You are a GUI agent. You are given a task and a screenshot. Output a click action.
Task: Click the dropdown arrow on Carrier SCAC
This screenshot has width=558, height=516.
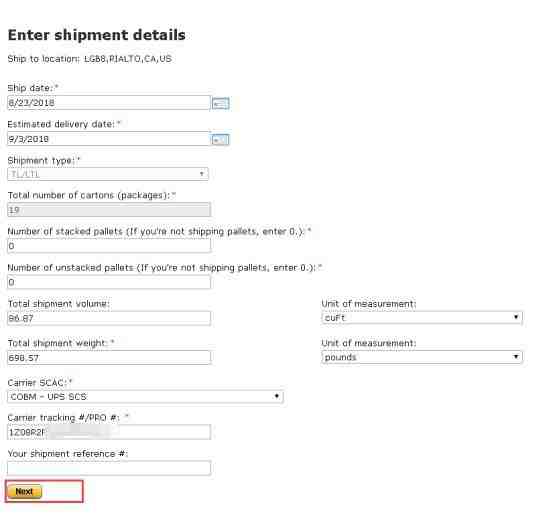(x=277, y=396)
